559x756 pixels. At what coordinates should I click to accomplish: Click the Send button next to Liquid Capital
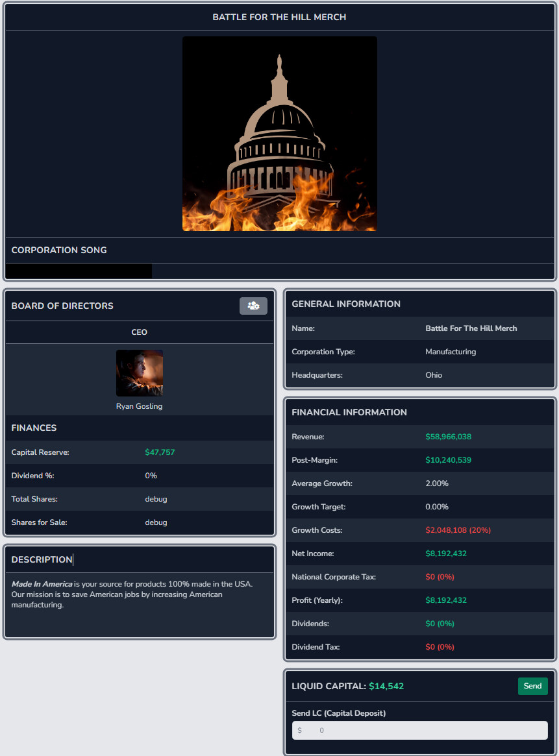coord(532,685)
